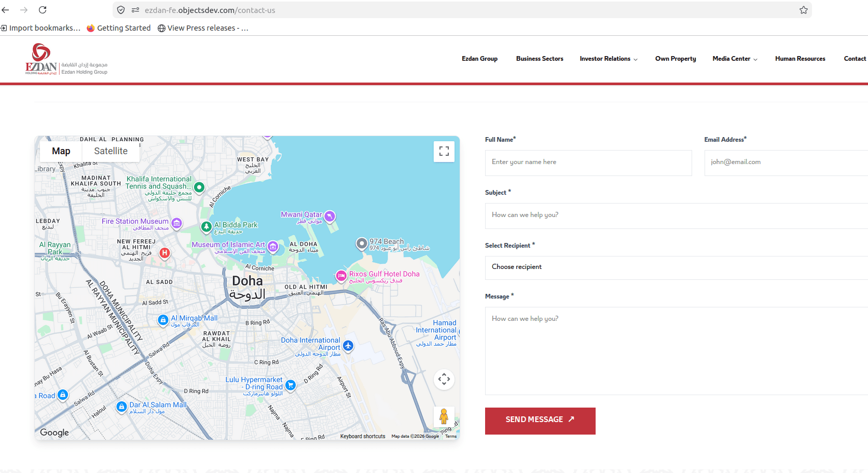Open the site security shield info

[x=121, y=10]
